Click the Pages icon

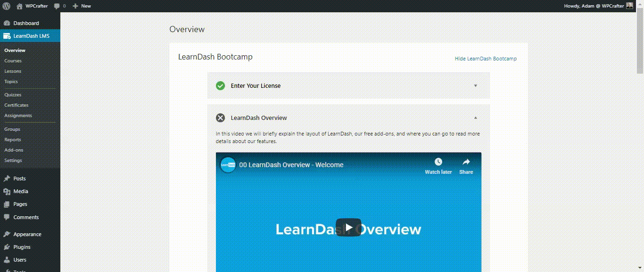(x=7, y=204)
